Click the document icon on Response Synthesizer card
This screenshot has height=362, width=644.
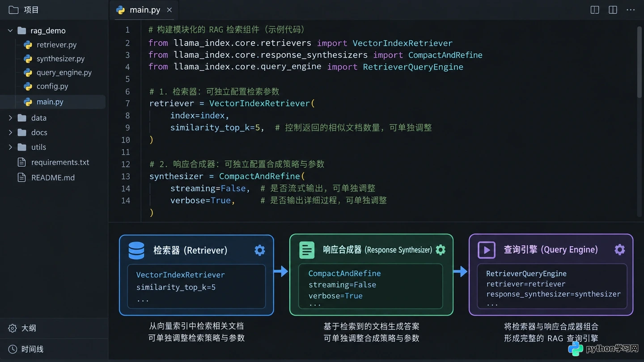(x=307, y=250)
